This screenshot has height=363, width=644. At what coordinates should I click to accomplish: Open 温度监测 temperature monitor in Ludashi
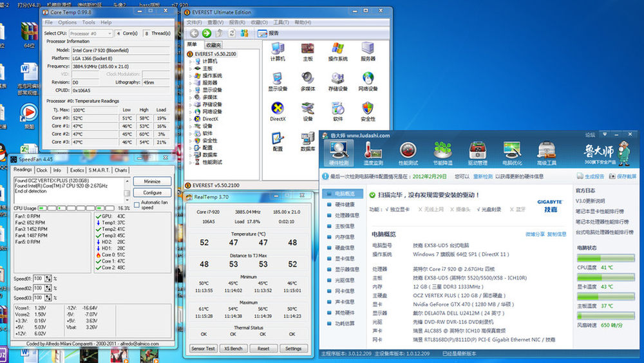pyautogui.click(x=374, y=153)
